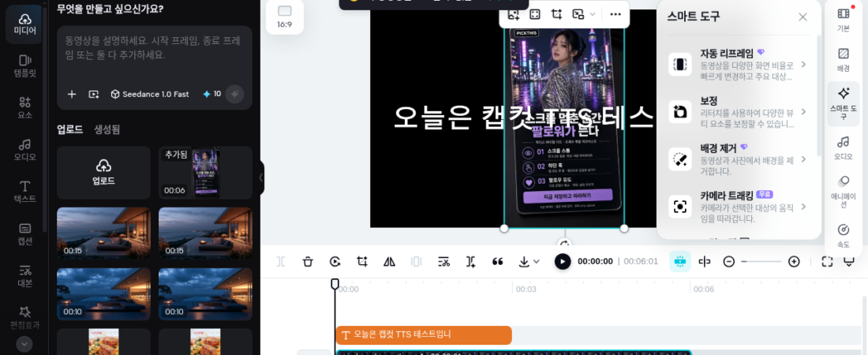Close the 스마트 도구 panel
868x355 pixels.
click(x=803, y=17)
